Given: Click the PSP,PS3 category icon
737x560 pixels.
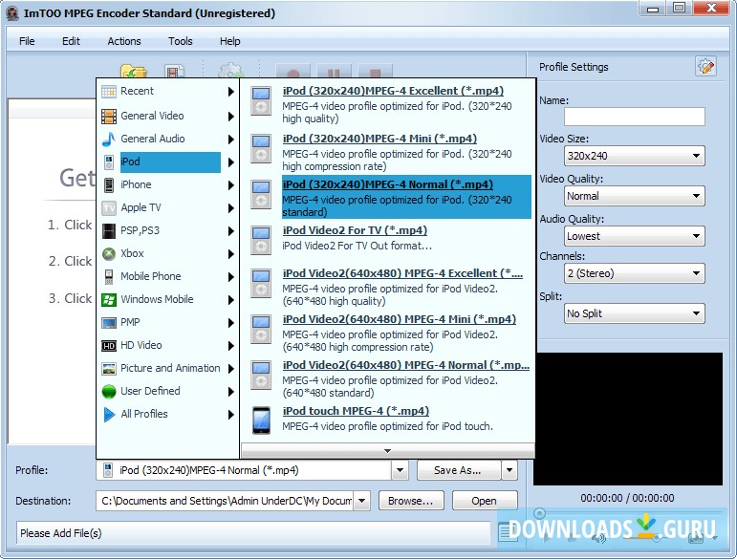Looking at the screenshot, I should coord(109,230).
